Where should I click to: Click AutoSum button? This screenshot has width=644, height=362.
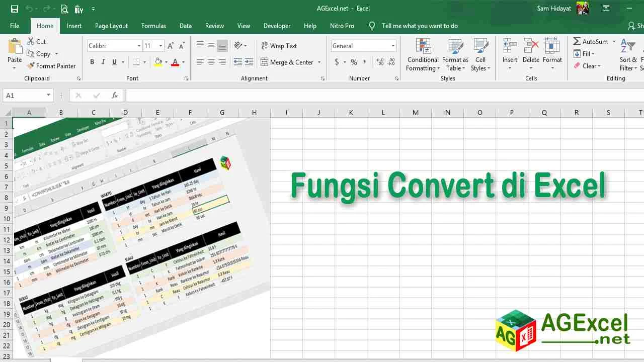[590, 42]
